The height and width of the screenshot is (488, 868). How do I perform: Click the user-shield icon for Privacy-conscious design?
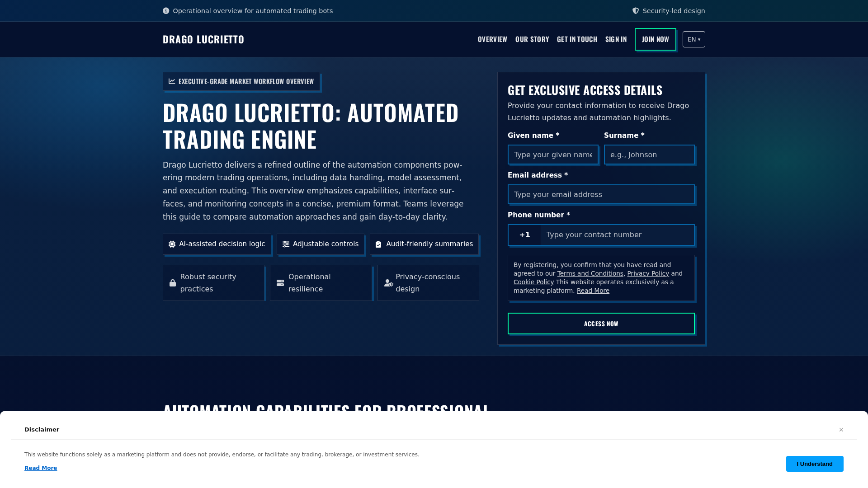389,283
